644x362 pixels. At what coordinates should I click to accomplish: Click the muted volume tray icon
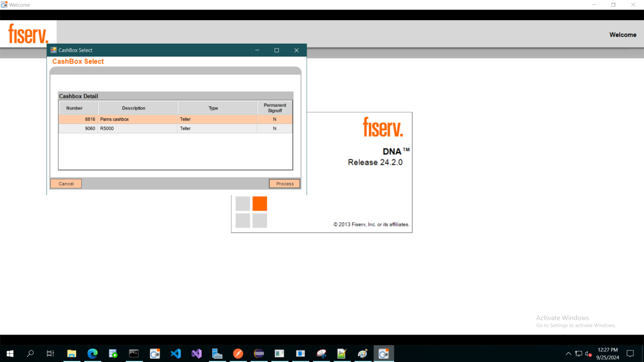(x=588, y=354)
